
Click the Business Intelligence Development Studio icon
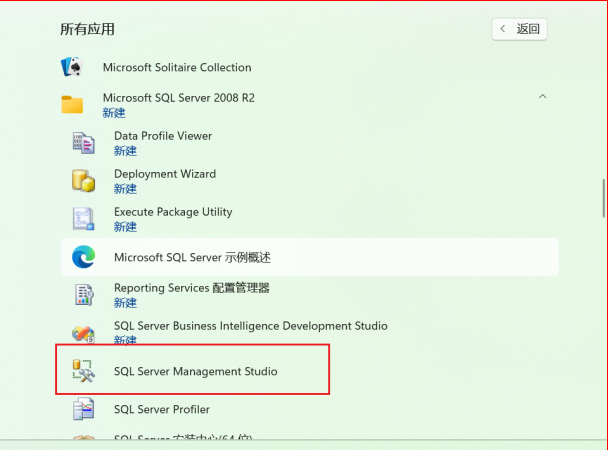tap(83, 333)
